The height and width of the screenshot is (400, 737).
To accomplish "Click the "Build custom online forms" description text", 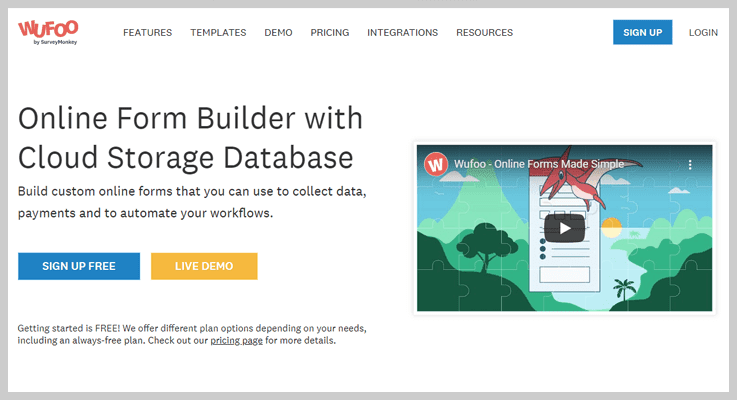I will pyautogui.click(x=192, y=202).
